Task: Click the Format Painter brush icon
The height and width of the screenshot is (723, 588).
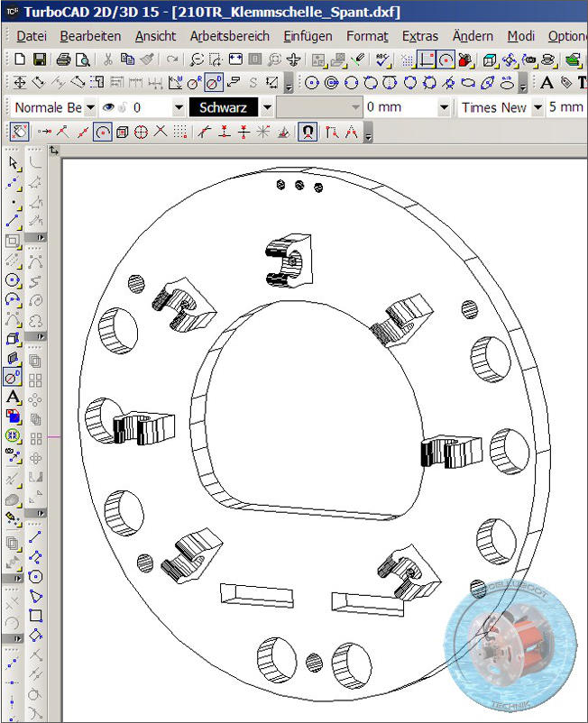Action: [x=147, y=59]
